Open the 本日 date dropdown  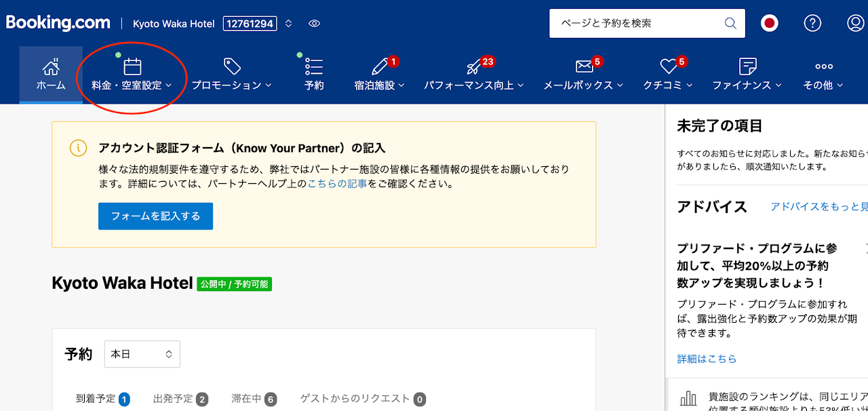tap(142, 354)
